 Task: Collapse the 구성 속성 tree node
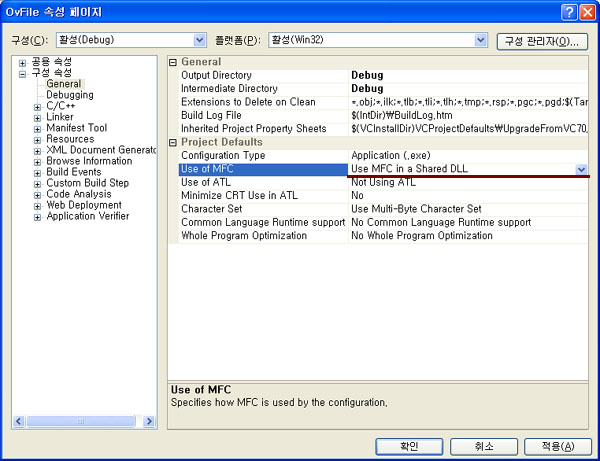[x=22, y=73]
